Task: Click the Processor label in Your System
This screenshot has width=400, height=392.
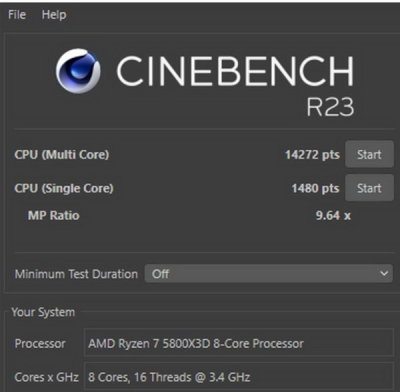Action: [x=40, y=343]
